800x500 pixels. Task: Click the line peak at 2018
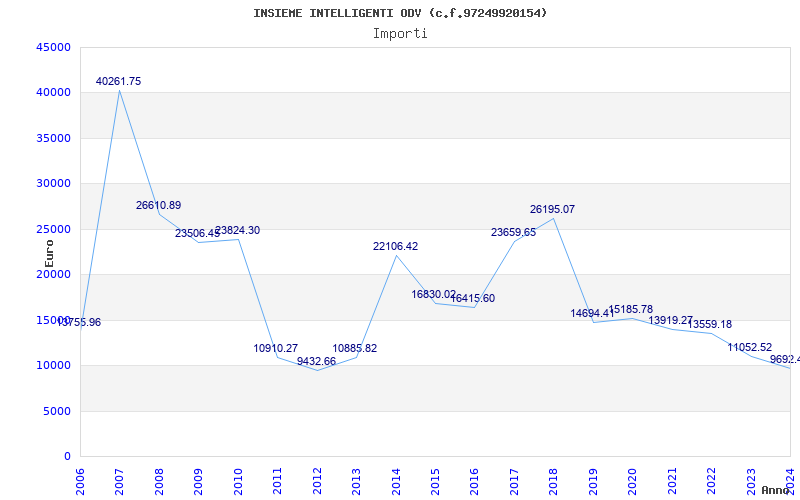coord(554,218)
